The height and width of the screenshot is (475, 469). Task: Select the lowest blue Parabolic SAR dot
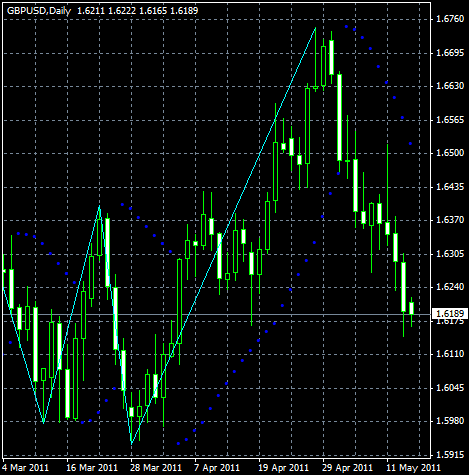(178, 444)
